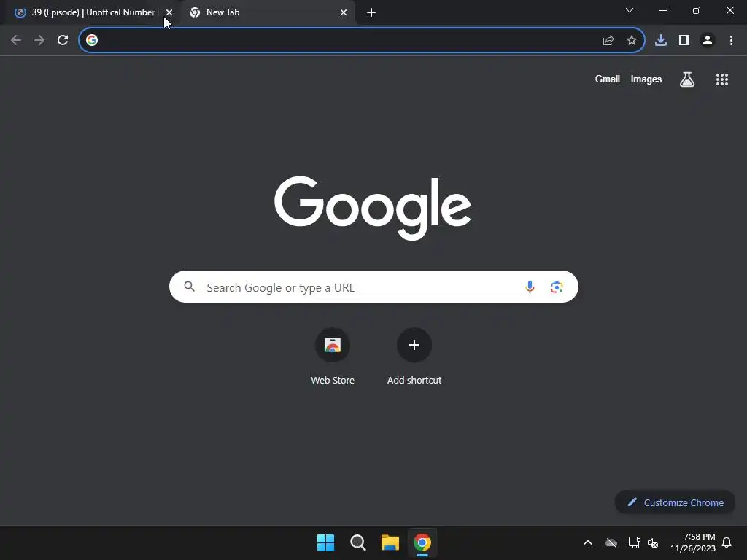Expand the tab search chevron
The image size is (747, 560).
630,10
